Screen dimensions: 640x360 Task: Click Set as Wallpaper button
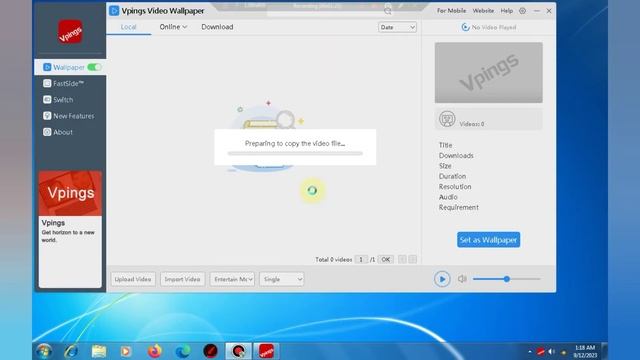pyautogui.click(x=489, y=240)
